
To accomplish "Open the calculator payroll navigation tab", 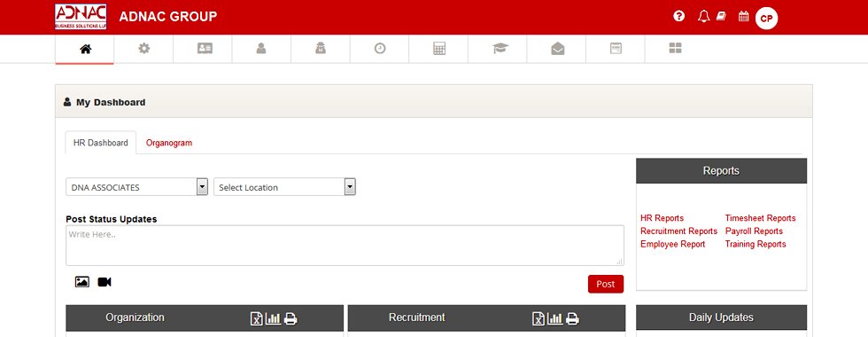I will pos(439,49).
